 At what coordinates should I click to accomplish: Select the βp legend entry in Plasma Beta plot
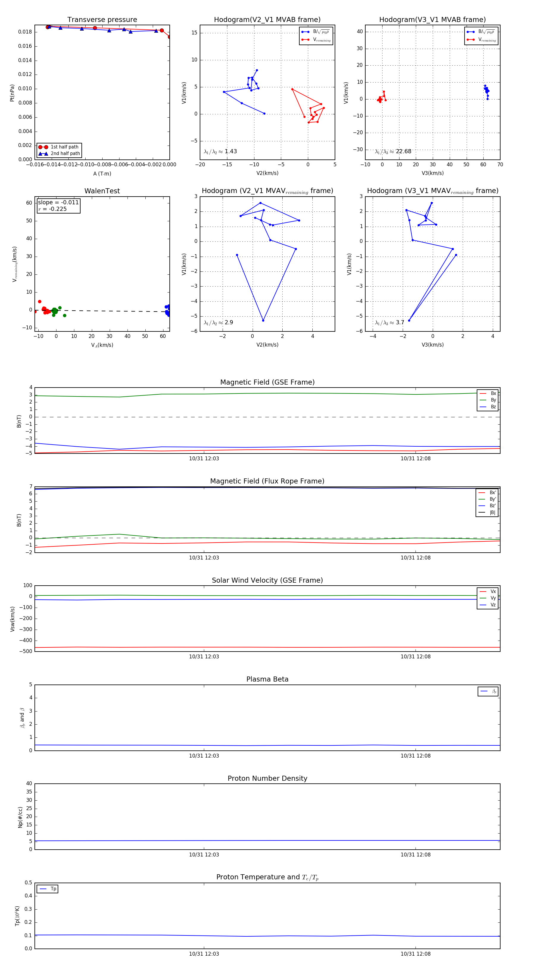[489, 691]
